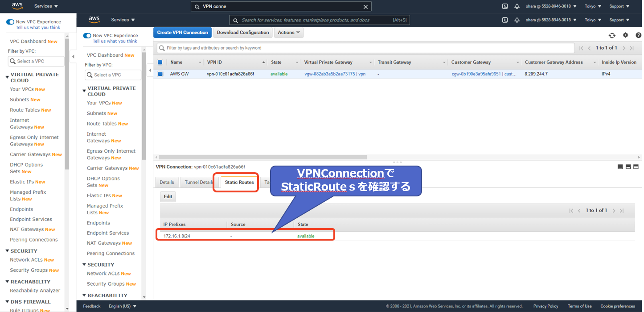Collapse the front window's VPC sidebar arrow
The image size is (644, 312).
pyautogui.click(x=150, y=71)
